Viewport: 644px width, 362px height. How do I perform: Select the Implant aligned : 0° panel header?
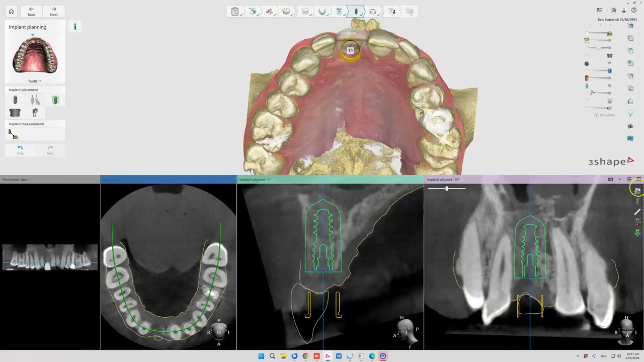pos(331,179)
